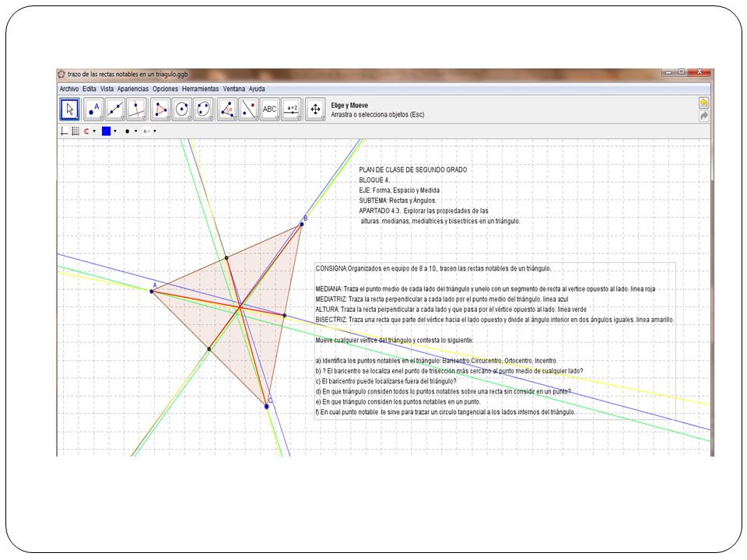Click the 'EJE: Forma, Espacio y Medida' text
747x560 pixels.
[399, 190]
